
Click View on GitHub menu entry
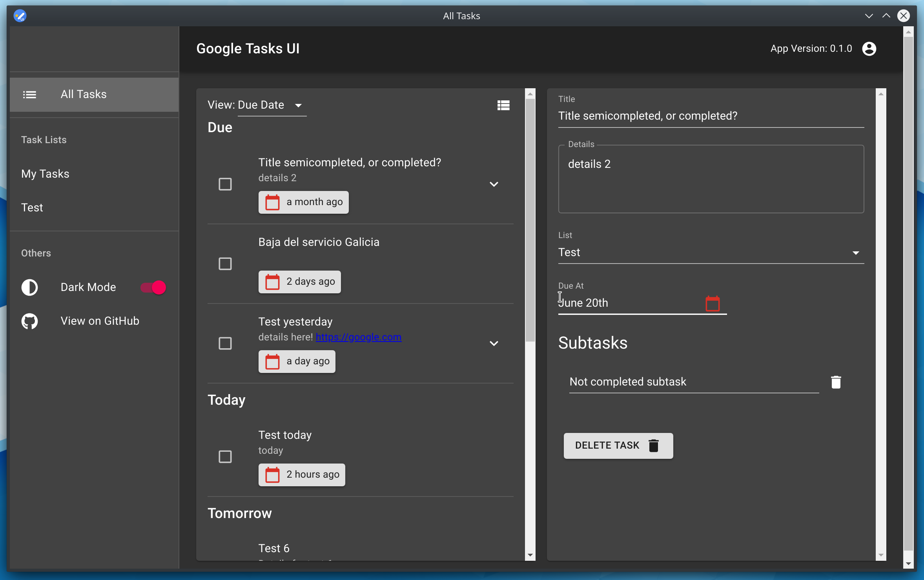(x=94, y=321)
